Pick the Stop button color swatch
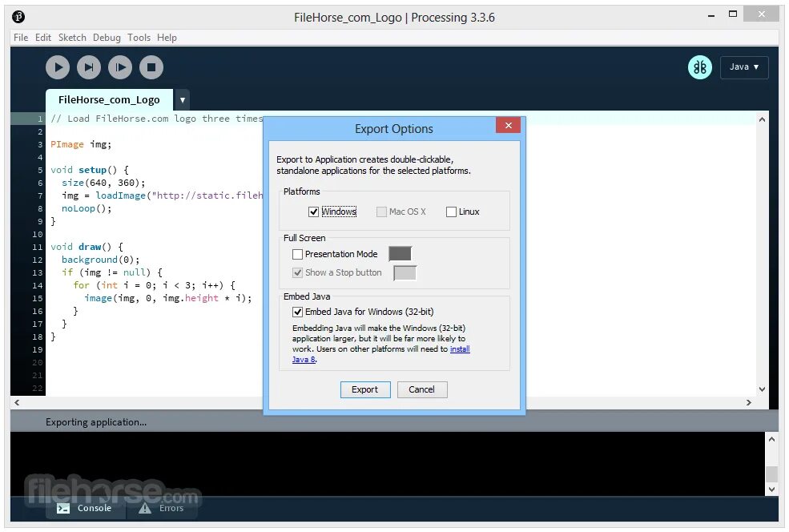Image resolution: width=789 pixels, height=532 pixels. (x=405, y=272)
